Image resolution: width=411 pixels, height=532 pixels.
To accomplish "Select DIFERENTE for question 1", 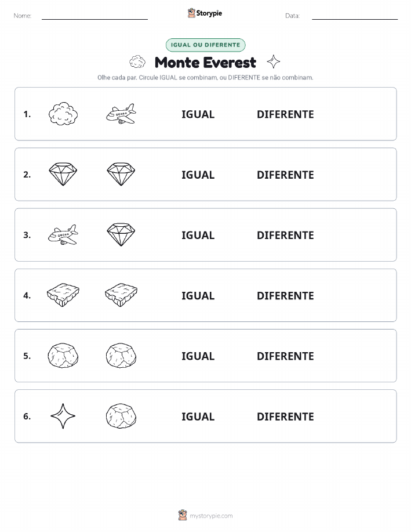I will 285,114.
